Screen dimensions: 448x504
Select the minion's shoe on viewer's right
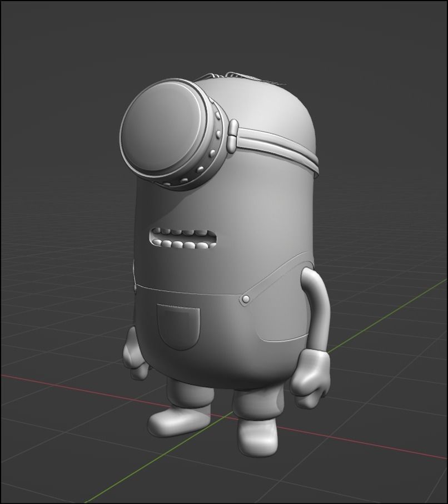pyautogui.click(x=257, y=437)
